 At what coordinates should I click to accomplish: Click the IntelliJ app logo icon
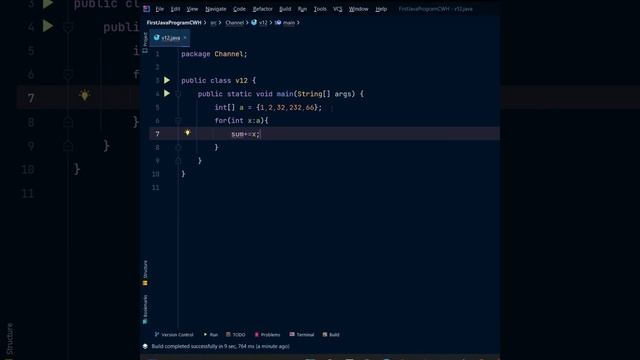pos(147,9)
